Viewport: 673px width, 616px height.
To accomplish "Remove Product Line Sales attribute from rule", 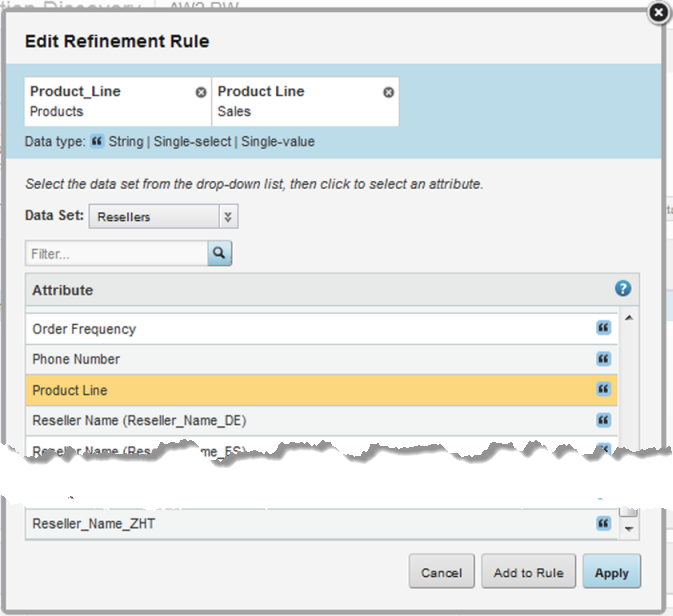I will [388, 92].
